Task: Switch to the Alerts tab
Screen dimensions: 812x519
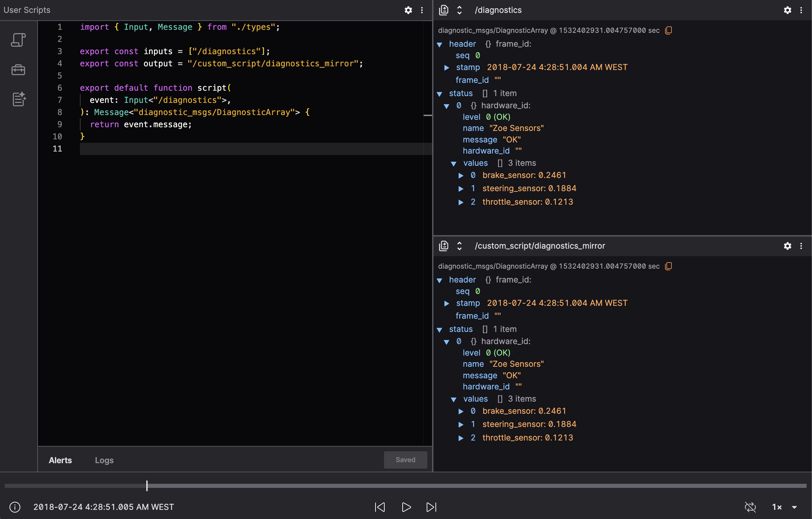Action: point(60,460)
